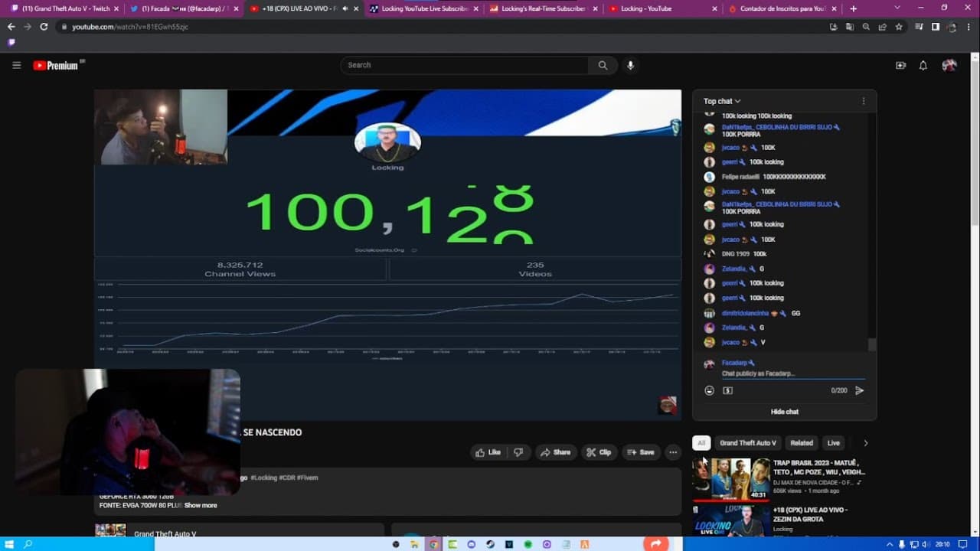980x551 pixels.
Task: Click the search magnifier button
Action: coord(603,65)
